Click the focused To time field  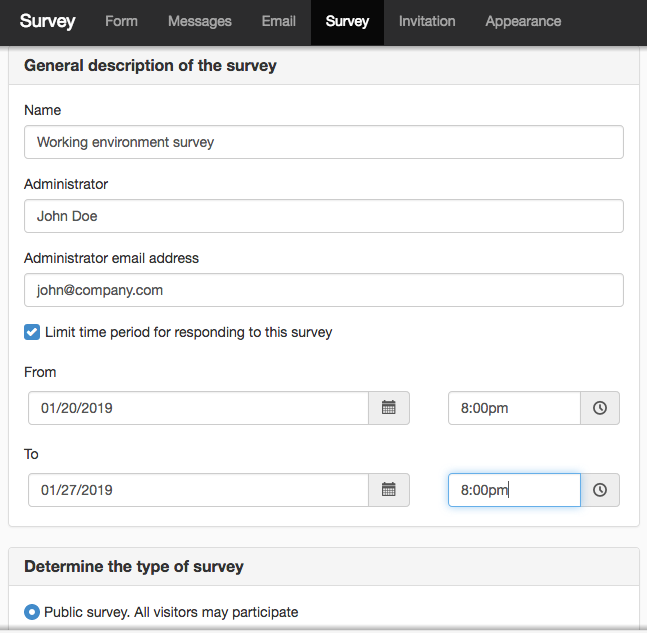(515, 490)
